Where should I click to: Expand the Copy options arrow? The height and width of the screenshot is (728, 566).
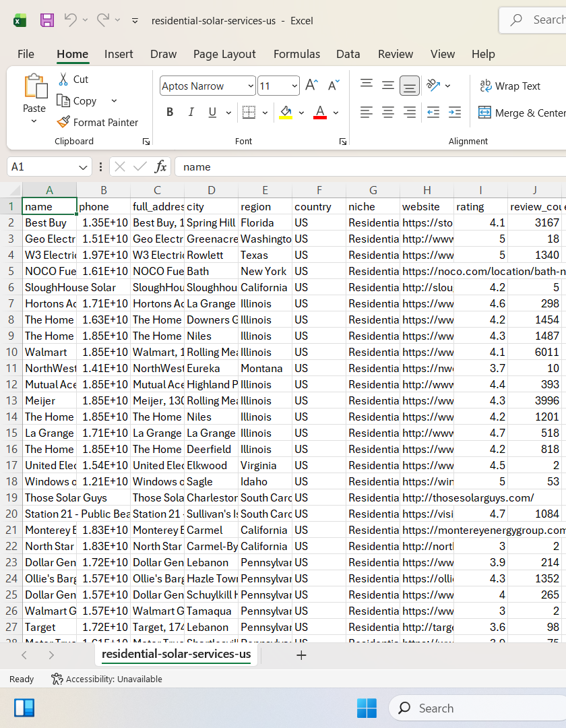pos(114,100)
